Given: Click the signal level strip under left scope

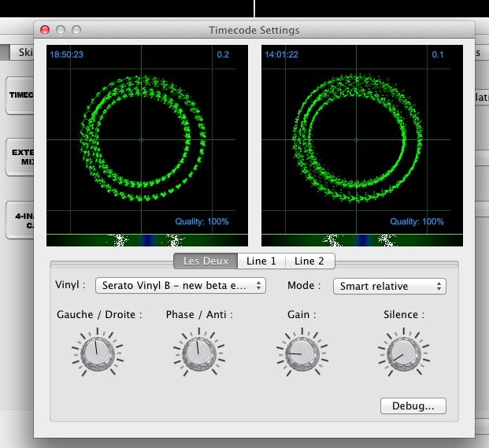Looking at the screenshot, I should [x=147, y=240].
